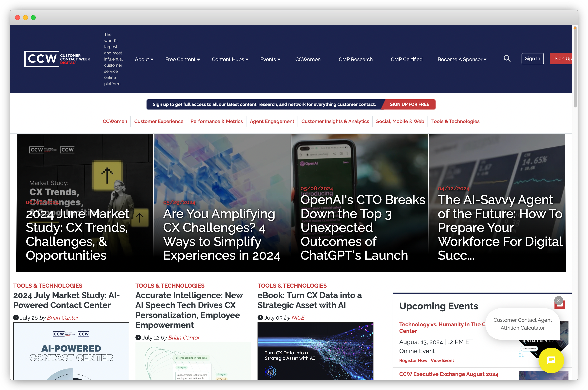
Task: Click the Tools & Technologies label above Accurate Intelligence
Action: coord(170,286)
